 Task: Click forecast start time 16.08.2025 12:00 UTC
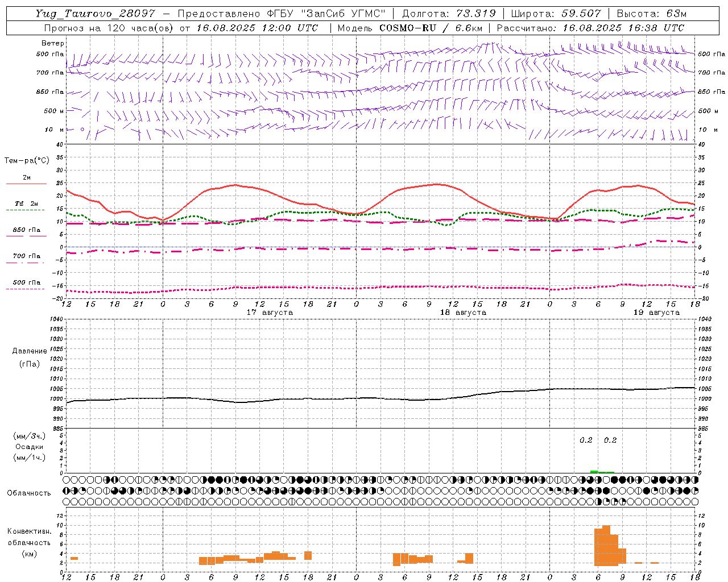pyautogui.click(x=257, y=28)
